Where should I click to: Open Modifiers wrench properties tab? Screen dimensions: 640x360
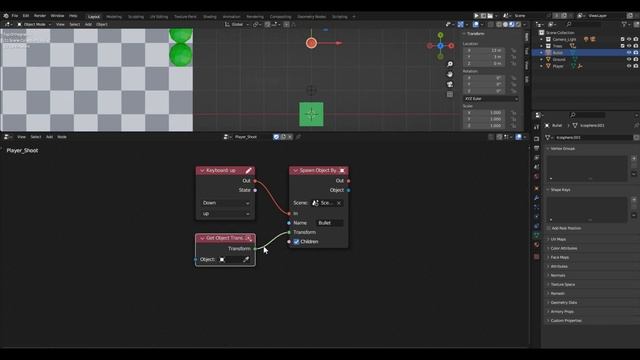click(536, 198)
